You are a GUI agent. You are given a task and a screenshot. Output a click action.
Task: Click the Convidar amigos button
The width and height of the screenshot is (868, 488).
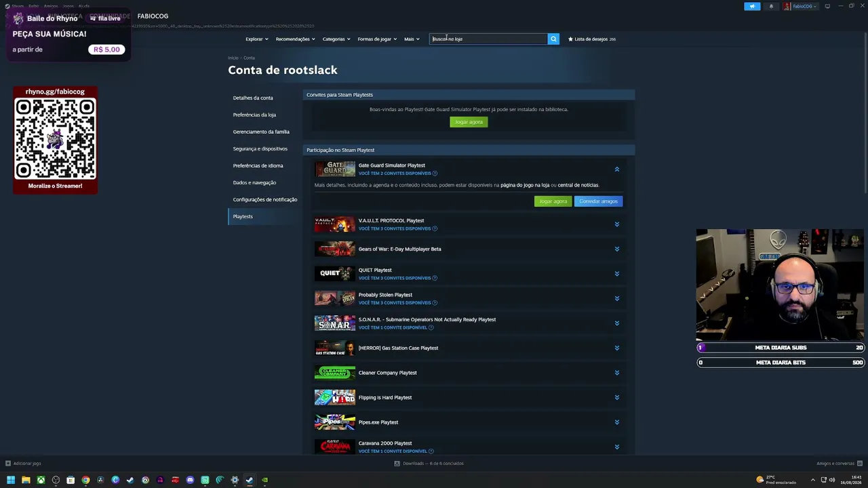pos(598,201)
